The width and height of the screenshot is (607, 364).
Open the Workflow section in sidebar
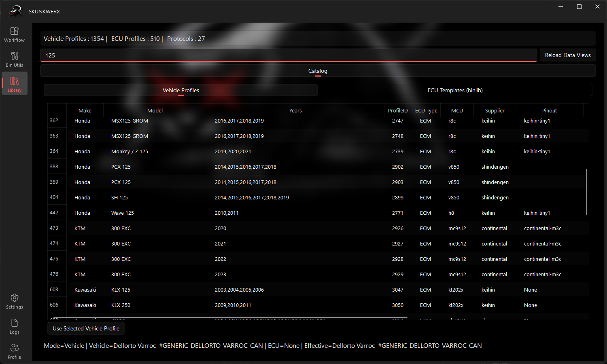(15, 34)
